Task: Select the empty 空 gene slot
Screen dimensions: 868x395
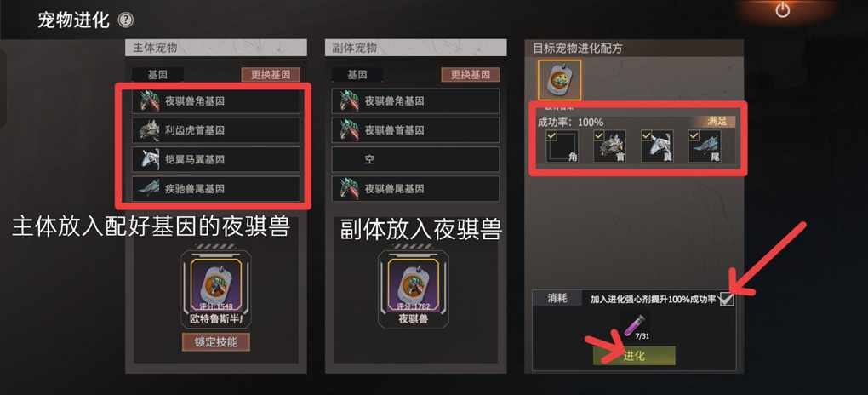Action: (415, 159)
